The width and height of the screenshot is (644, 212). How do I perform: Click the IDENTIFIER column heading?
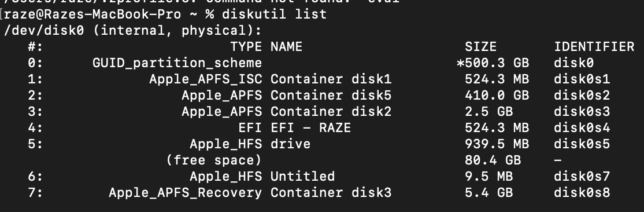tap(594, 46)
